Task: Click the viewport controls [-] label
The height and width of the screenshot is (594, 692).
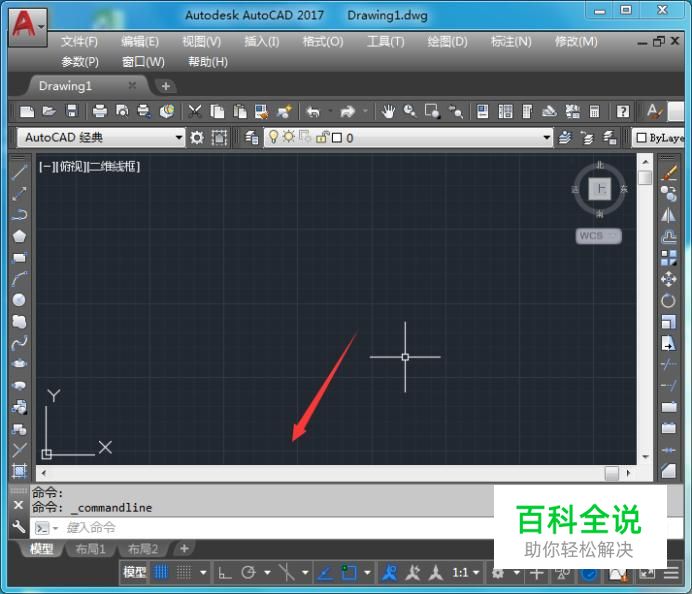Action: [46, 167]
